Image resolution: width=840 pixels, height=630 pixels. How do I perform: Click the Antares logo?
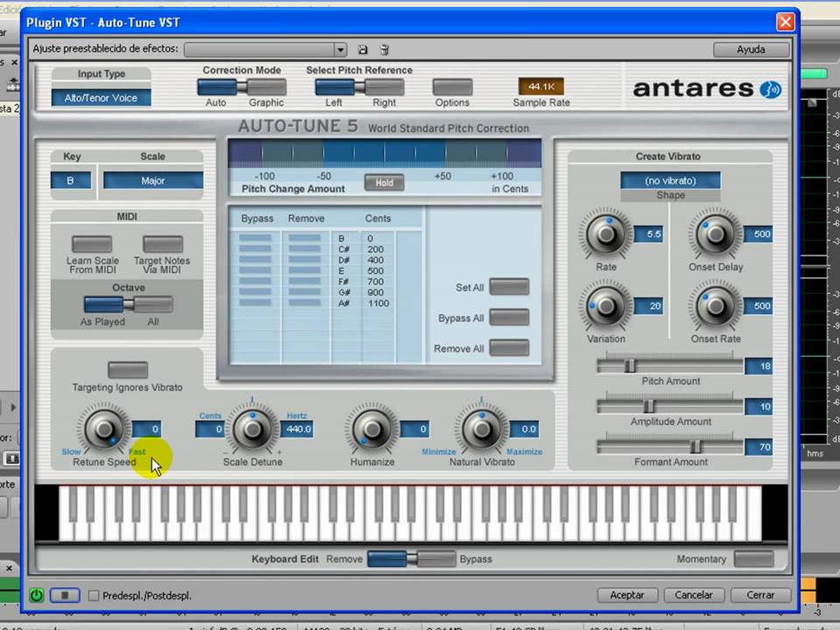(707, 88)
